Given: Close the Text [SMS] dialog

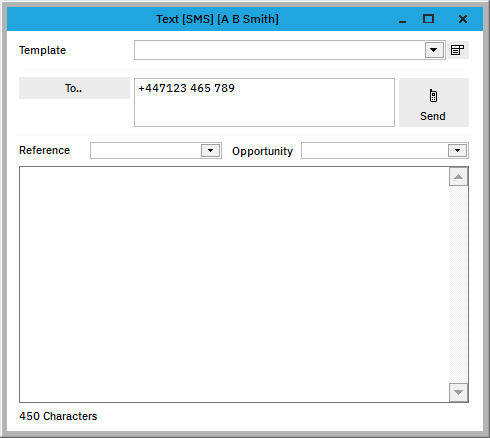Looking at the screenshot, I should (x=463, y=19).
